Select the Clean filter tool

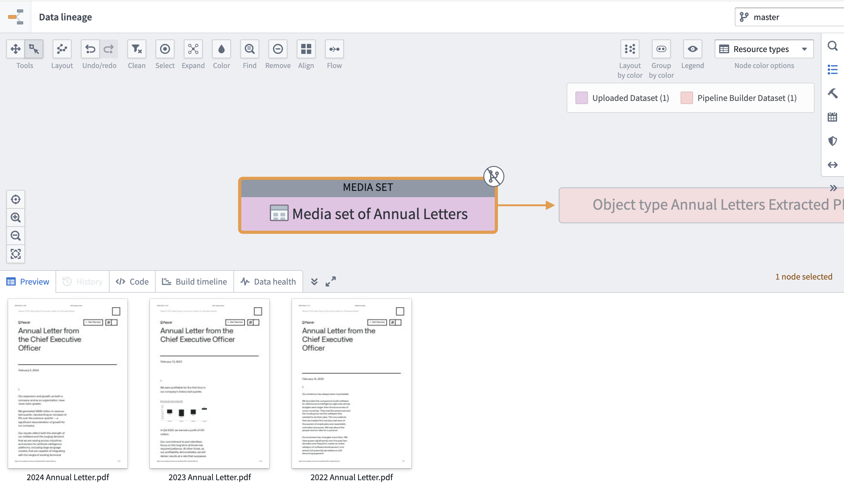[x=137, y=49]
